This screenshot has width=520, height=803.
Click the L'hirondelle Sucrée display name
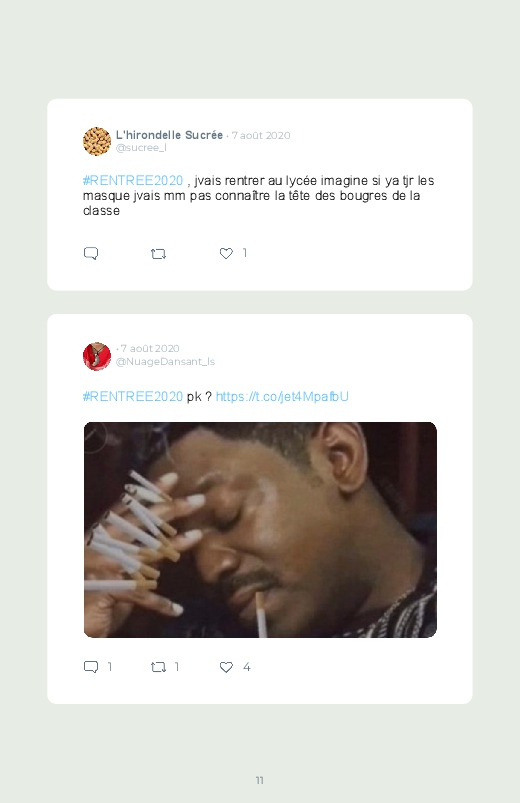(x=169, y=135)
